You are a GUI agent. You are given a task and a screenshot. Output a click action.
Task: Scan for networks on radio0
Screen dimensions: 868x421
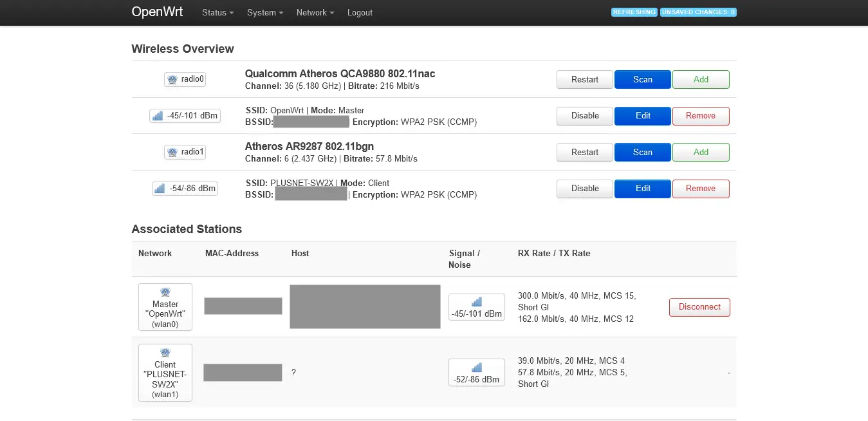point(643,80)
